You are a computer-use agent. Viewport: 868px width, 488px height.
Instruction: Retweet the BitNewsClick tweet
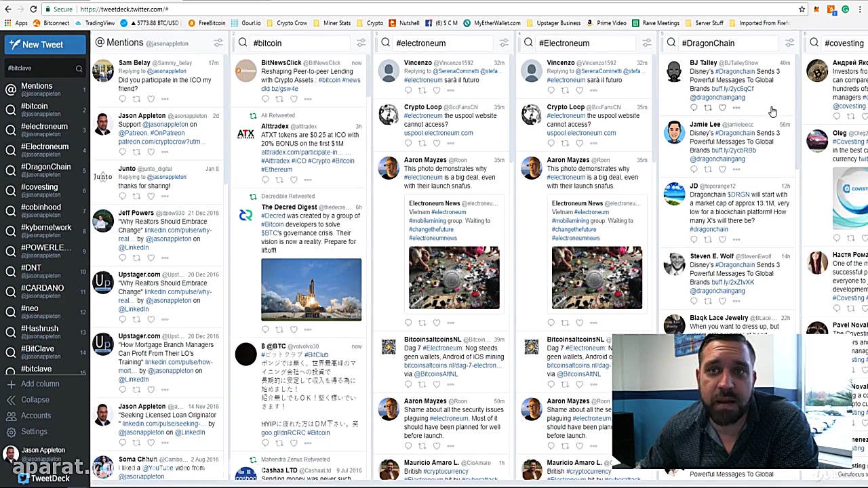[x=279, y=99]
